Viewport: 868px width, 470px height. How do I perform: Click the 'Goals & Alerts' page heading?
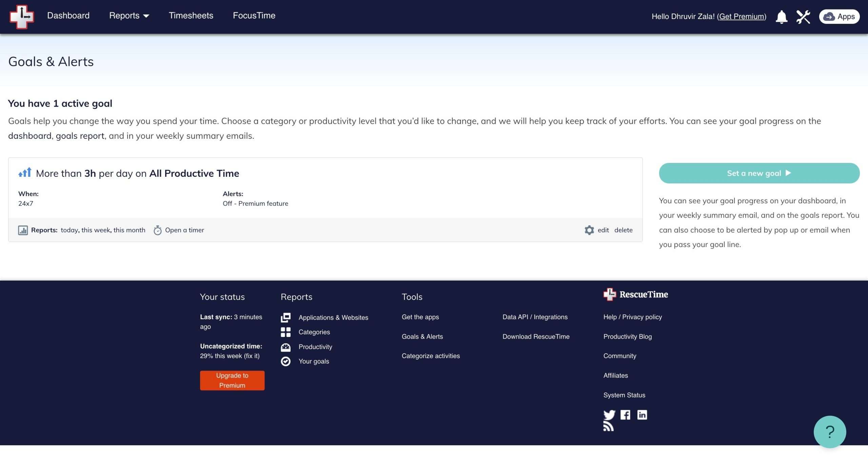click(x=51, y=61)
